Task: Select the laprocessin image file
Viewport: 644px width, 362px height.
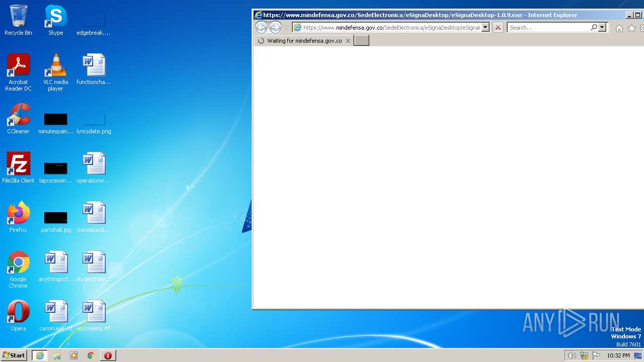Action: pyautogui.click(x=55, y=172)
